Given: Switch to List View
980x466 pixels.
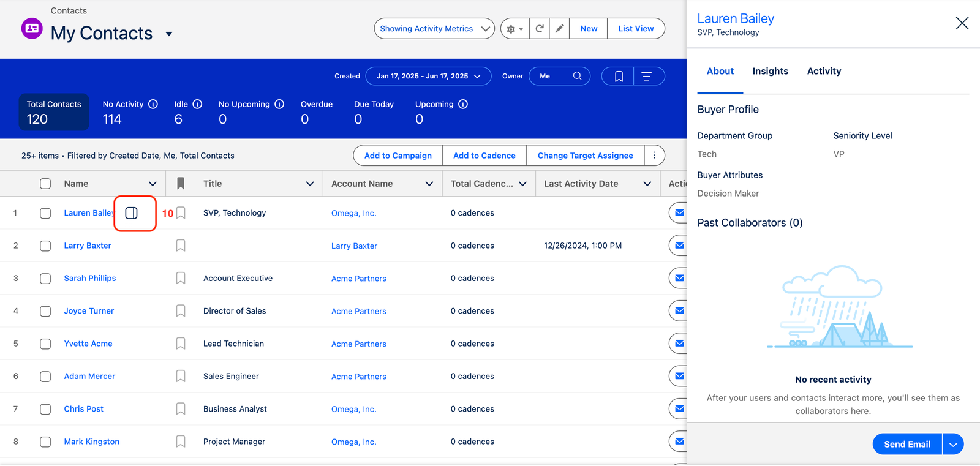Looking at the screenshot, I should pos(636,29).
